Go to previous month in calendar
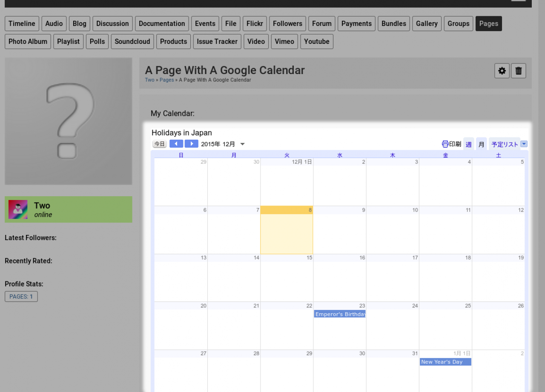 (x=176, y=144)
